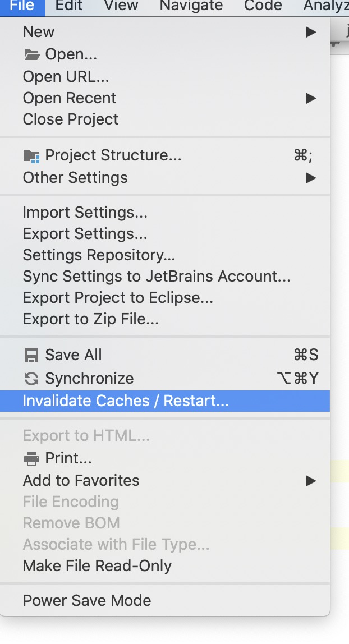Click the Save All floppy disk icon
The height and width of the screenshot is (644, 349).
tap(31, 355)
